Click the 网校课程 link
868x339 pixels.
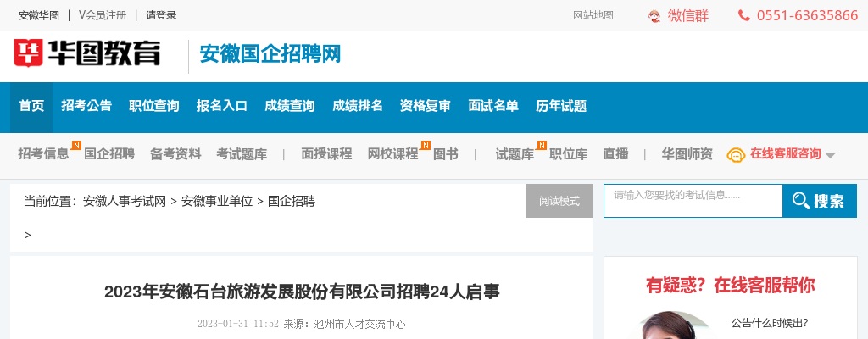(x=392, y=154)
